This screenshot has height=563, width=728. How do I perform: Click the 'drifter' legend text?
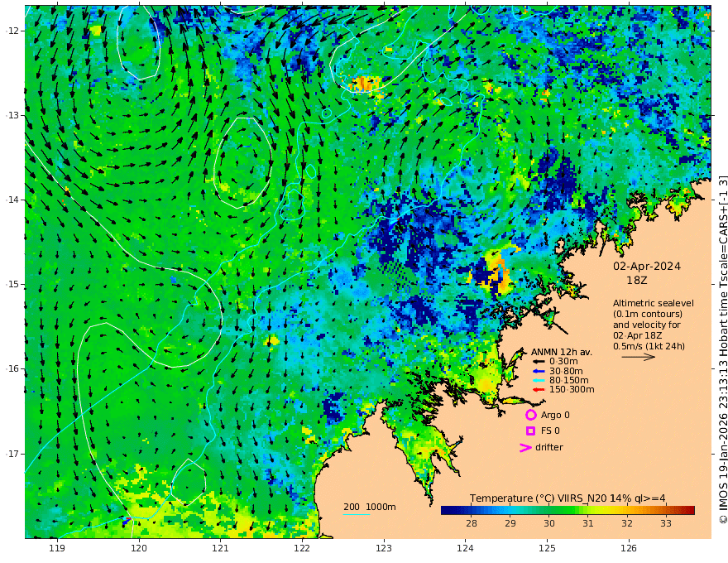click(x=549, y=447)
